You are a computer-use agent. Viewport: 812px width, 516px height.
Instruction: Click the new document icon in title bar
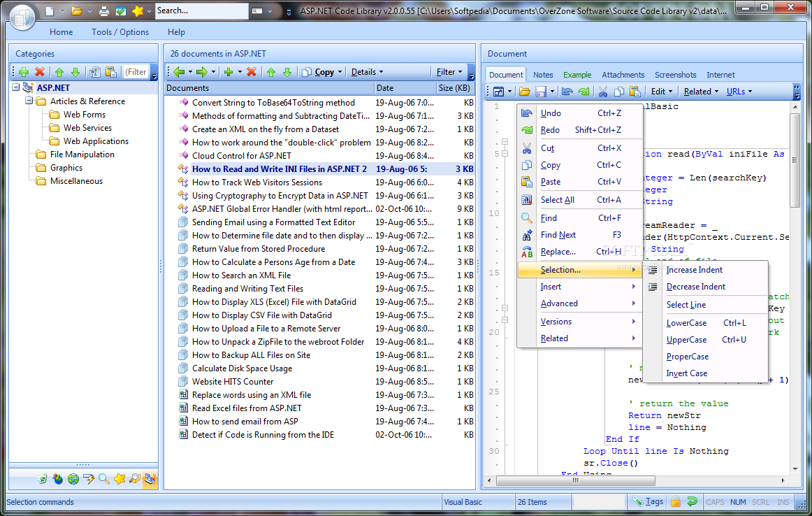pyautogui.click(x=50, y=11)
